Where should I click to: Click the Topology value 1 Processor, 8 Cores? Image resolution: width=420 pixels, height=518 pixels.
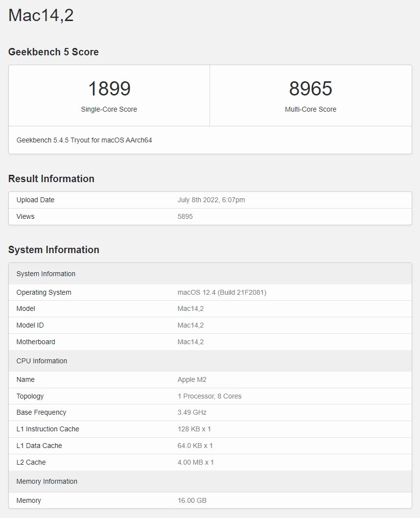[210, 396]
